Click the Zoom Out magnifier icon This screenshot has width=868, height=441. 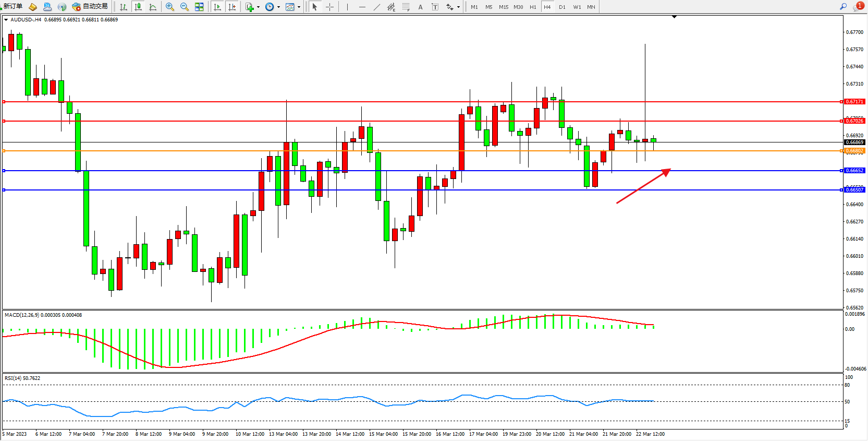[185, 7]
